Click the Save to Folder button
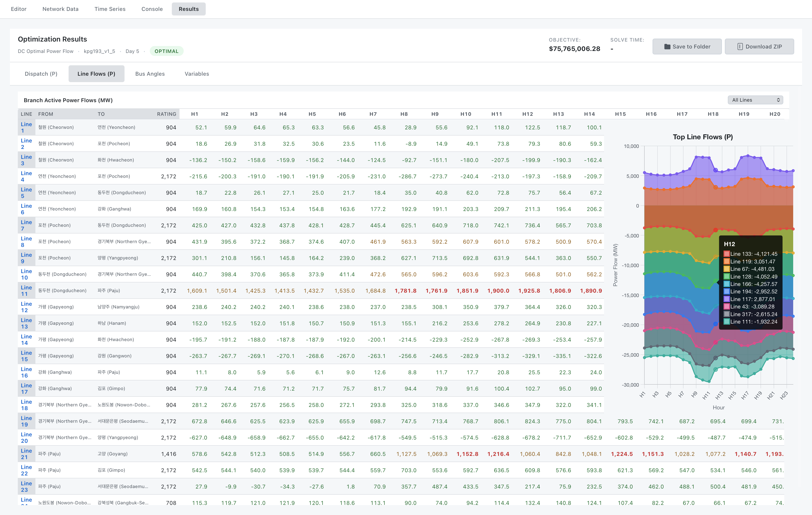Viewport: 812px width, 515px height. [x=687, y=47]
